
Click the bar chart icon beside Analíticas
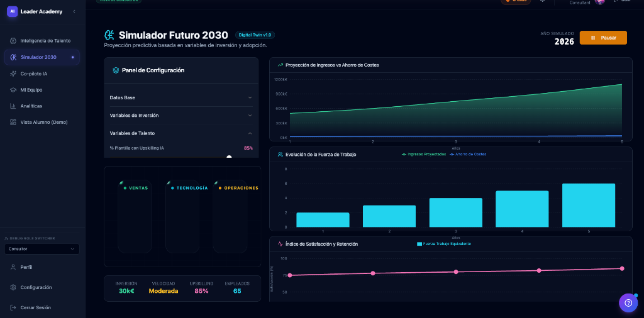[13, 106]
